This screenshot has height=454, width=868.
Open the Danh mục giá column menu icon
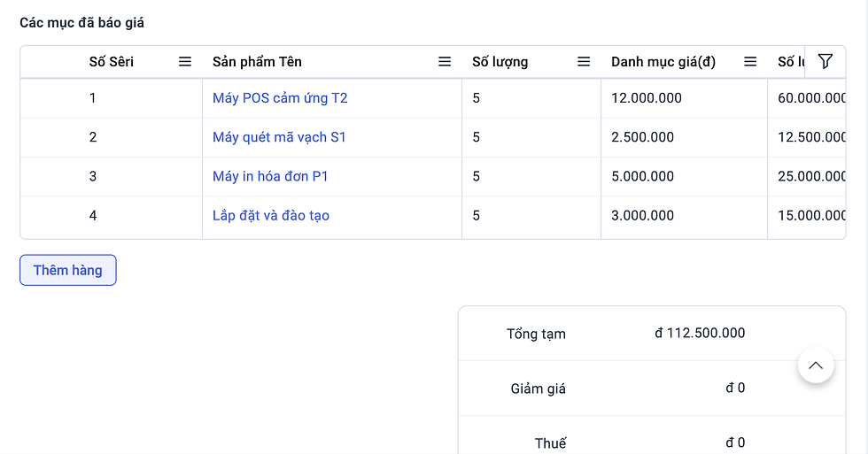click(750, 61)
